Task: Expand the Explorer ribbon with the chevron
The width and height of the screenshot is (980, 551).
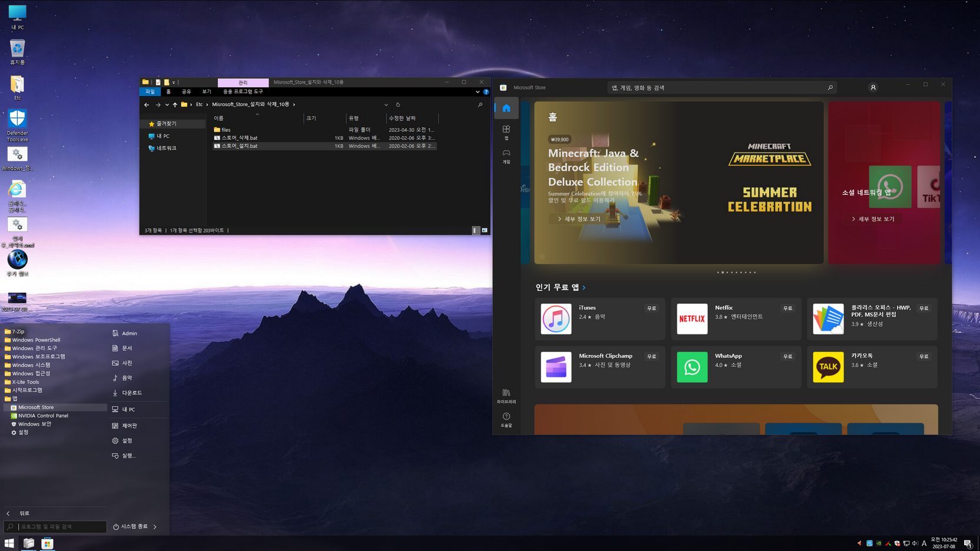Action: 478,92
